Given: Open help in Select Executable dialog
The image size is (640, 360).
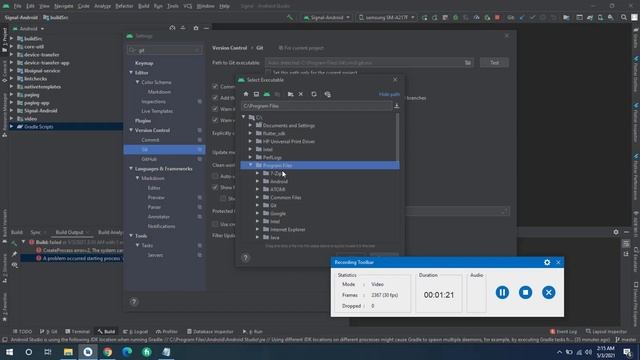Looking at the screenshot, I should tap(245, 258).
